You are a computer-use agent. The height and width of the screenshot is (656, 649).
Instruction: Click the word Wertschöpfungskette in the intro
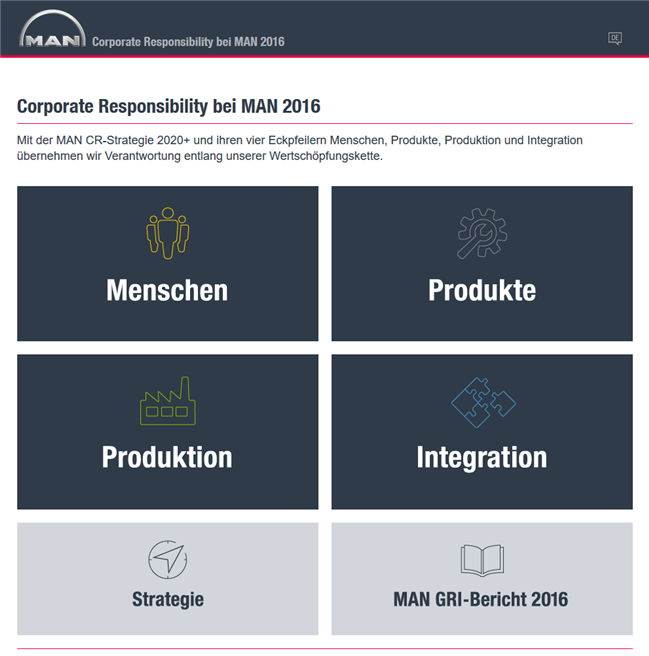click(320, 156)
